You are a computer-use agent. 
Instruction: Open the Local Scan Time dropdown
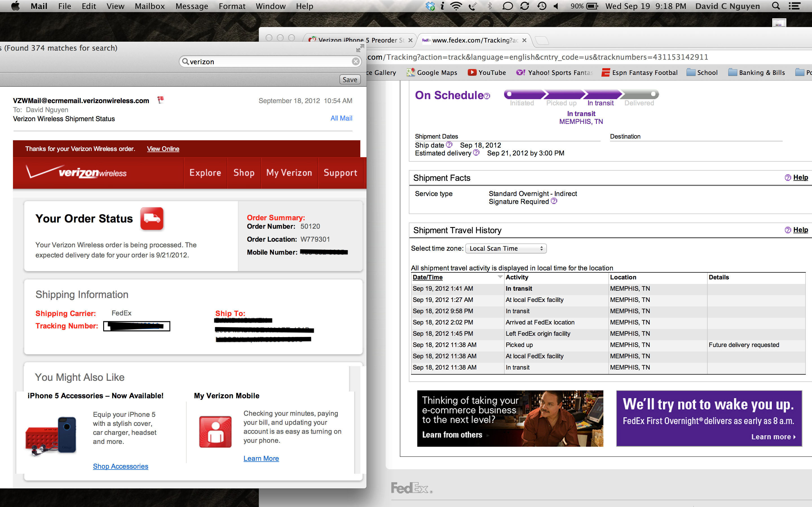(506, 248)
